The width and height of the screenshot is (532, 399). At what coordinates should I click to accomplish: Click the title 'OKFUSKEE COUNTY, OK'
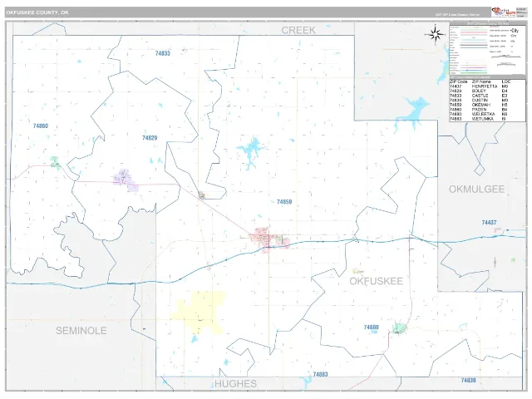click(x=37, y=12)
